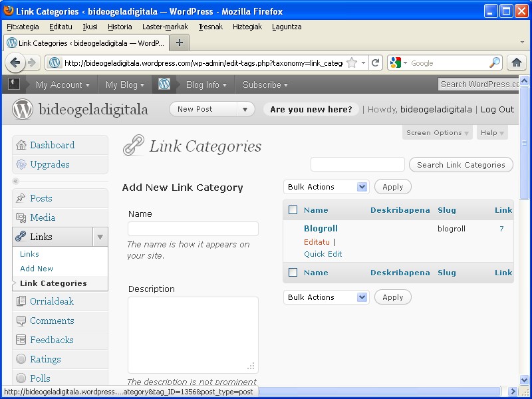Reload the page with the refresh icon
The height and width of the screenshot is (399, 532).
point(375,63)
